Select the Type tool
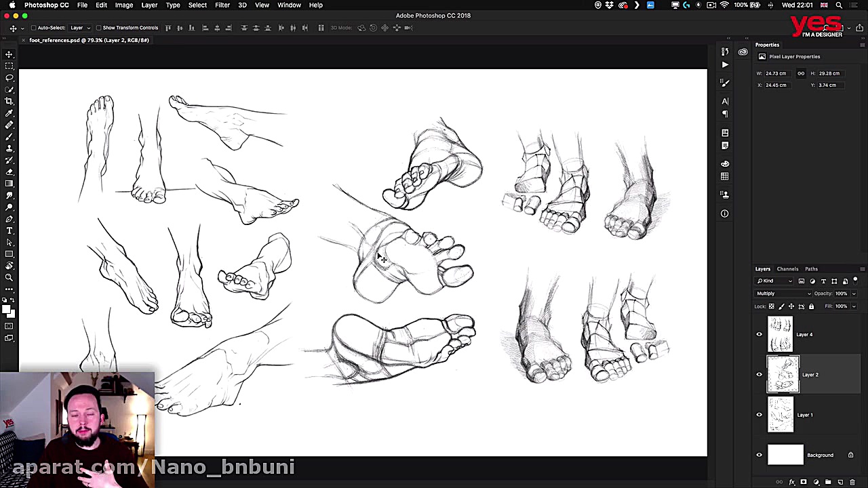The width and height of the screenshot is (868, 488). tap(9, 231)
